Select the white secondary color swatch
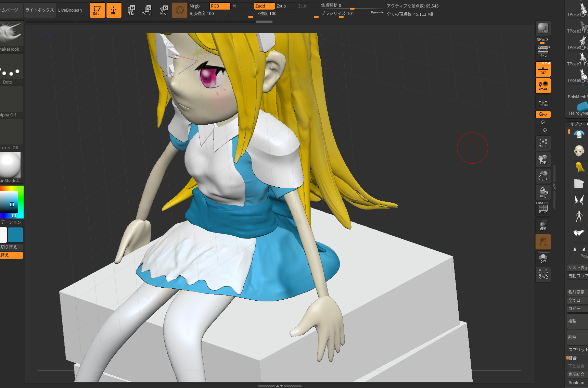Viewport: 588px width, 388px height. (3, 235)
